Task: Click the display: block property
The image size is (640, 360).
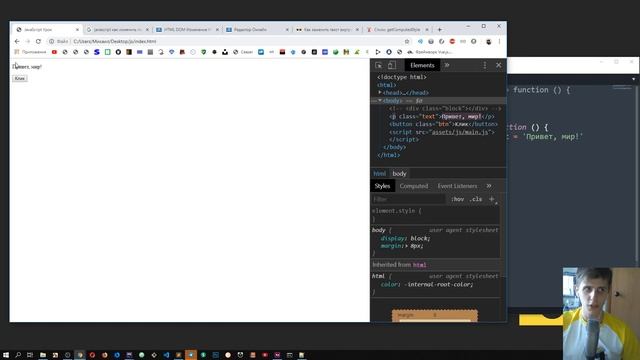Action: pos(405,238)
